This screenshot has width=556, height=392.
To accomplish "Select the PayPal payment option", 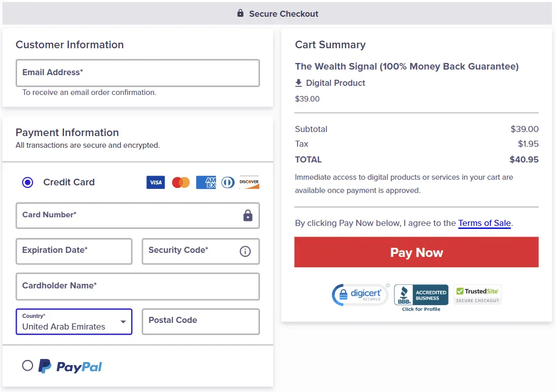I will pyautogui.click(x=27, y=367).
